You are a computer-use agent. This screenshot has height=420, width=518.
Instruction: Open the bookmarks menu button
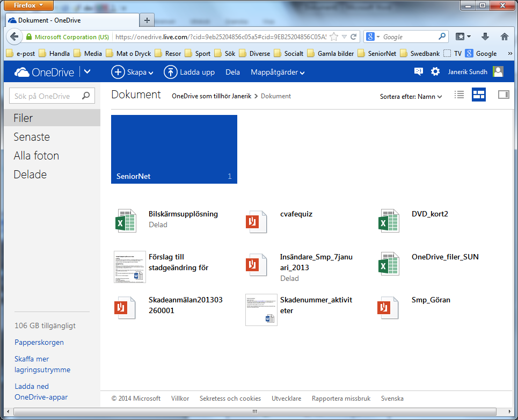pyautogui.click(x=463, y=37)
